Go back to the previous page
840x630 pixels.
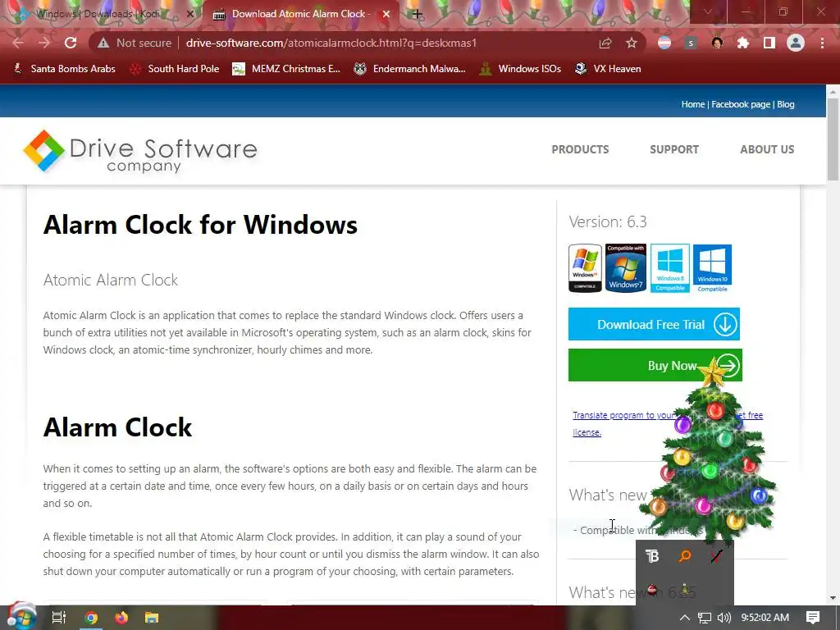tap(18, 43)
